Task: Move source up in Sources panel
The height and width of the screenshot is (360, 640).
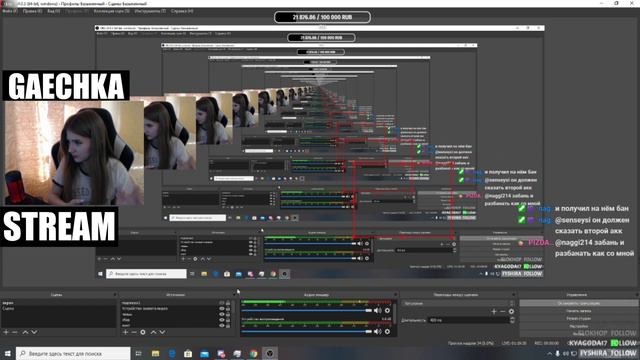Action: pyautogui.click(x=153, y=332)
